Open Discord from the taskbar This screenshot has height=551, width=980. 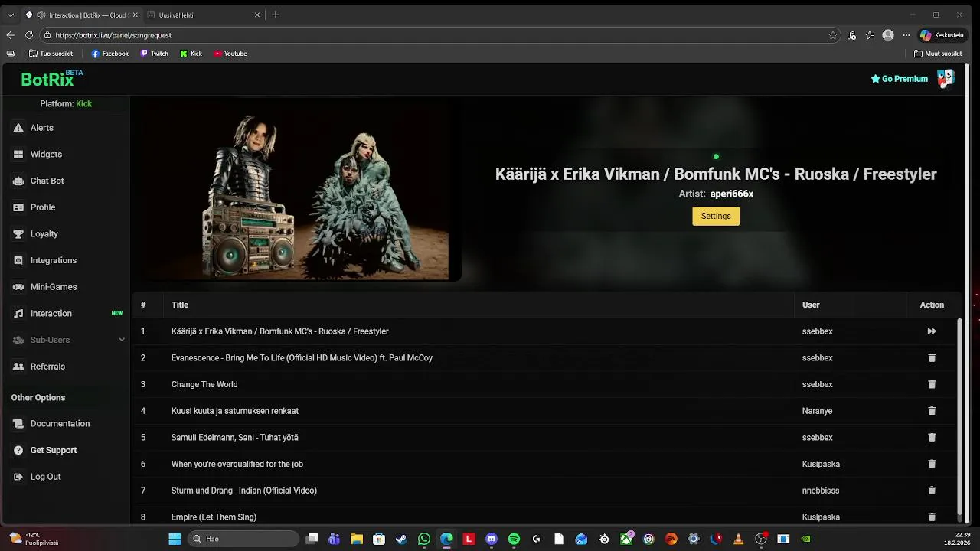click(x=492, y=539)
